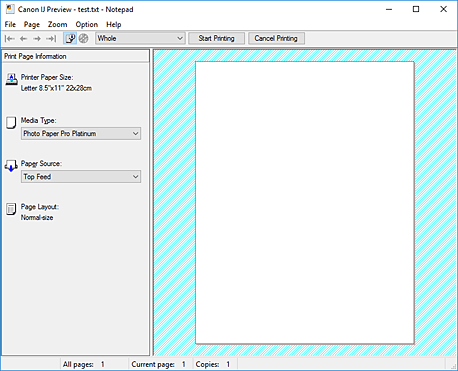Click the Canon IJ Preview title bar icon
Viewport: 458px width, 371px height.
pyautogui.click(x=10, y=9)
